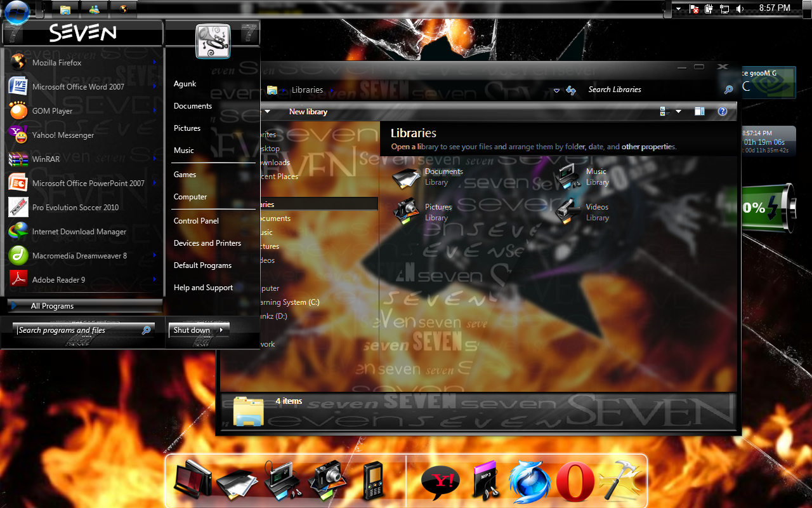Open Videos library in Libraries window

point(581,212)
